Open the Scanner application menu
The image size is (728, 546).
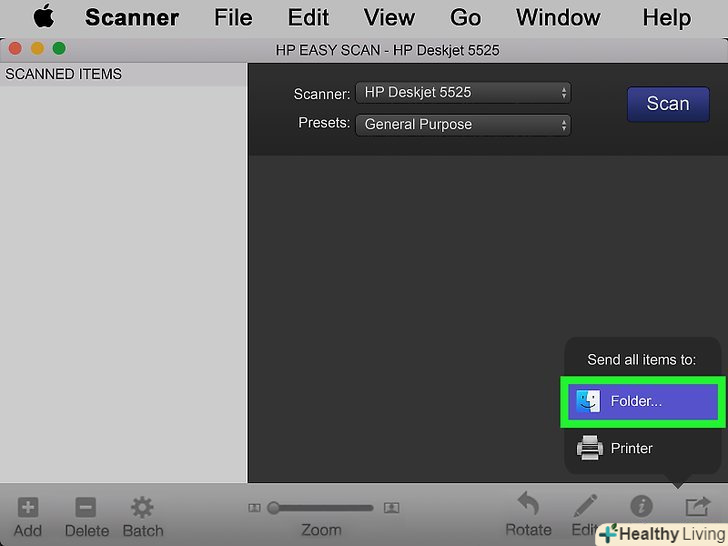(132, 18)
